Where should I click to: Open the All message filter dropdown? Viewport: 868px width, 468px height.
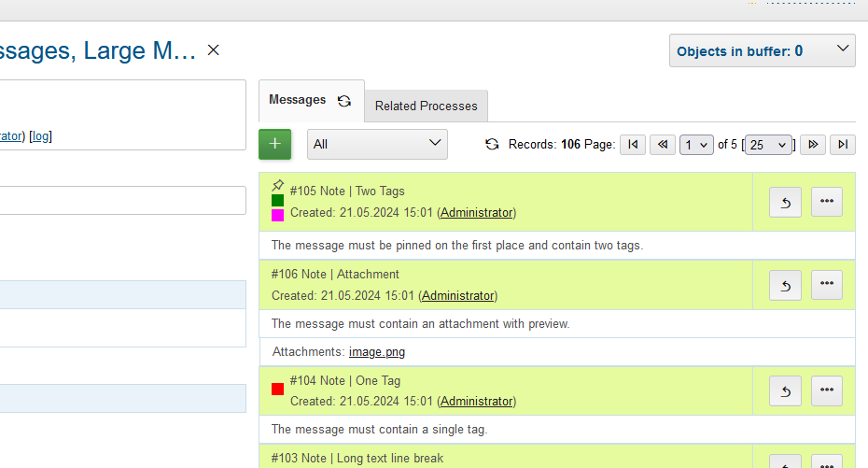[377, 144]
